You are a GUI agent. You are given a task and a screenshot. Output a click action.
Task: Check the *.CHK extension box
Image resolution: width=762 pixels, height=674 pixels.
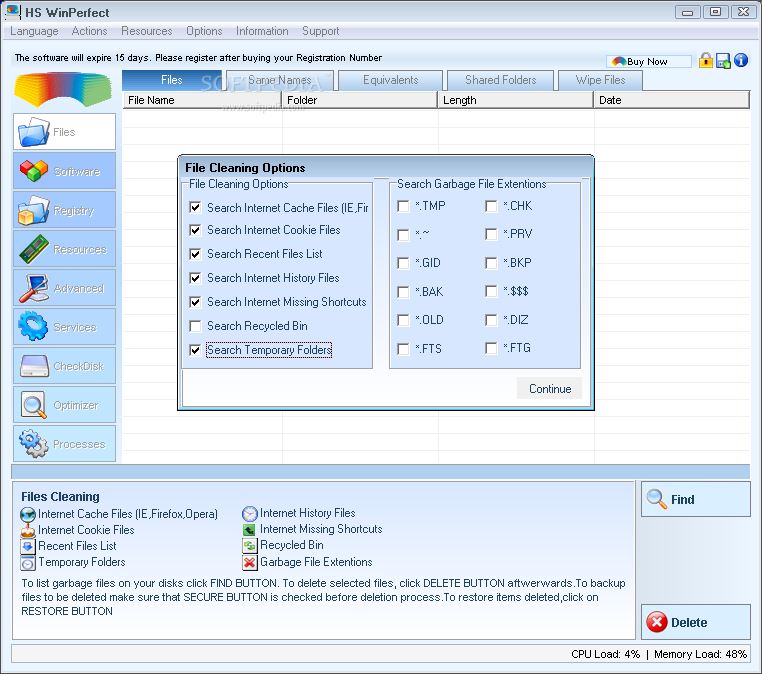point(491,206)
